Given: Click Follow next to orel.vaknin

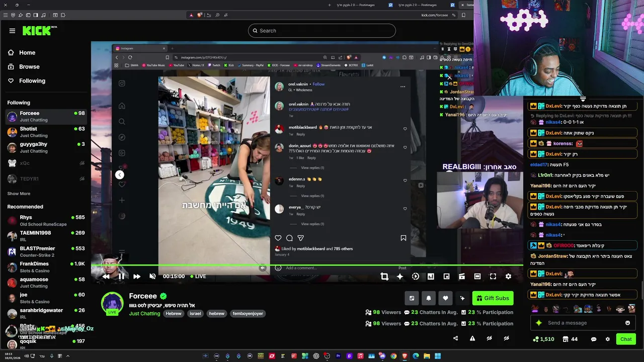Looking at the screenshot, I should click(x=318, y=84).
